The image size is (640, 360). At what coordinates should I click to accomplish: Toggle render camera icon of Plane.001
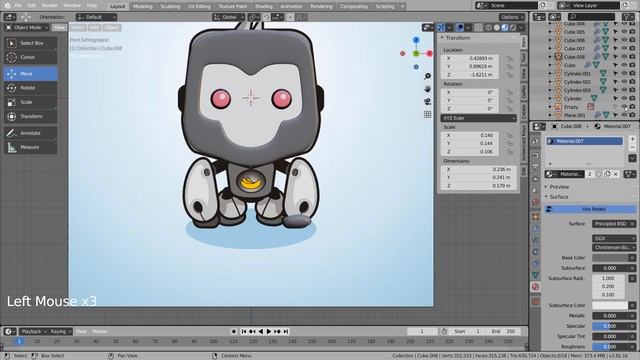click(632, 115)
